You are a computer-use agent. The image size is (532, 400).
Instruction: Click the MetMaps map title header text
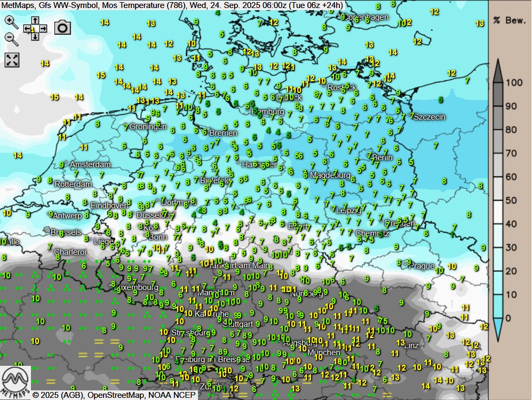click(x=172, y=5)
